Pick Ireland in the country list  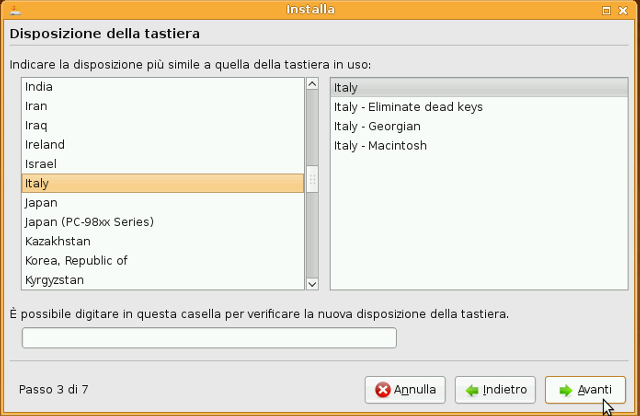point(162,145)
